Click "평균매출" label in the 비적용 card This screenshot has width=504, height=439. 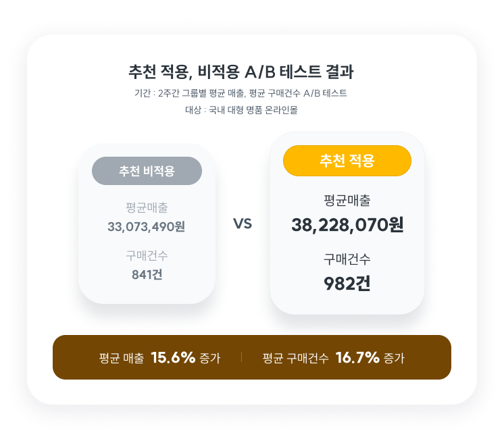(x=147, y=207)
